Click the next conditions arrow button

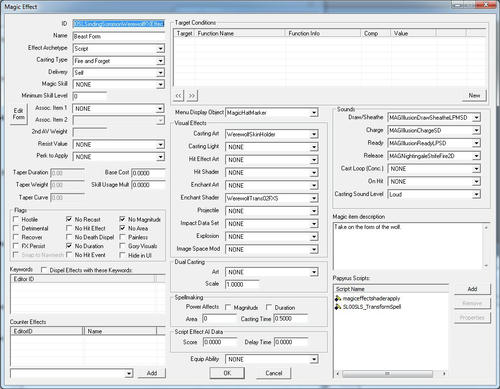192,96
